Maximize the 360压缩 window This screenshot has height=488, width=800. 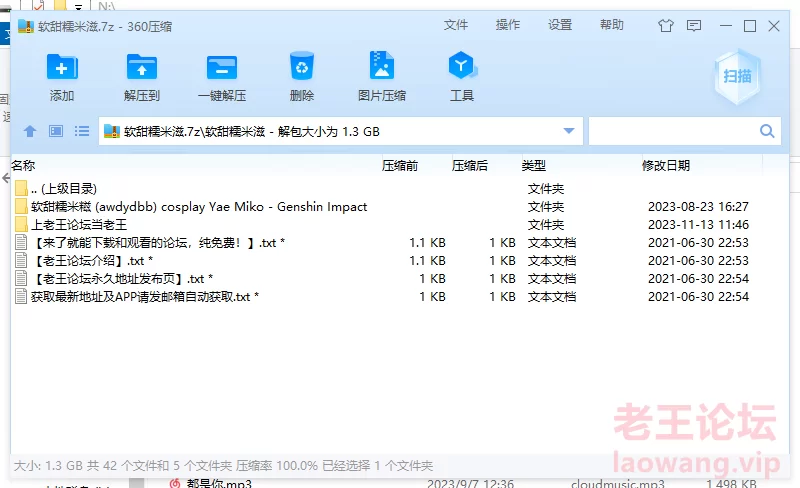[x=749, y=26]
